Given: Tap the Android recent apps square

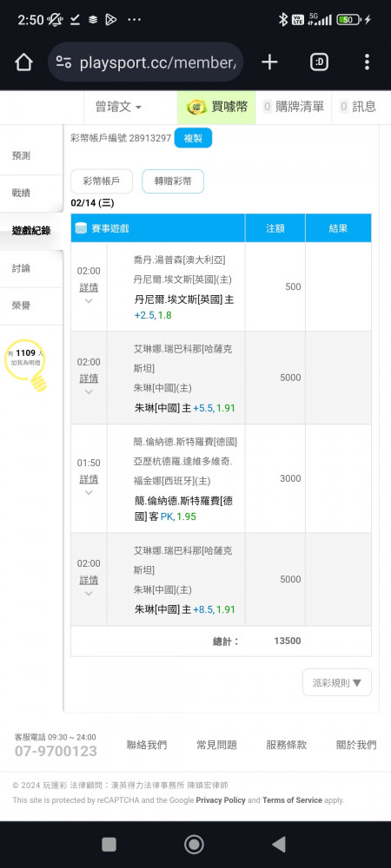Looking at the screenshot, I should click(109, 845).
